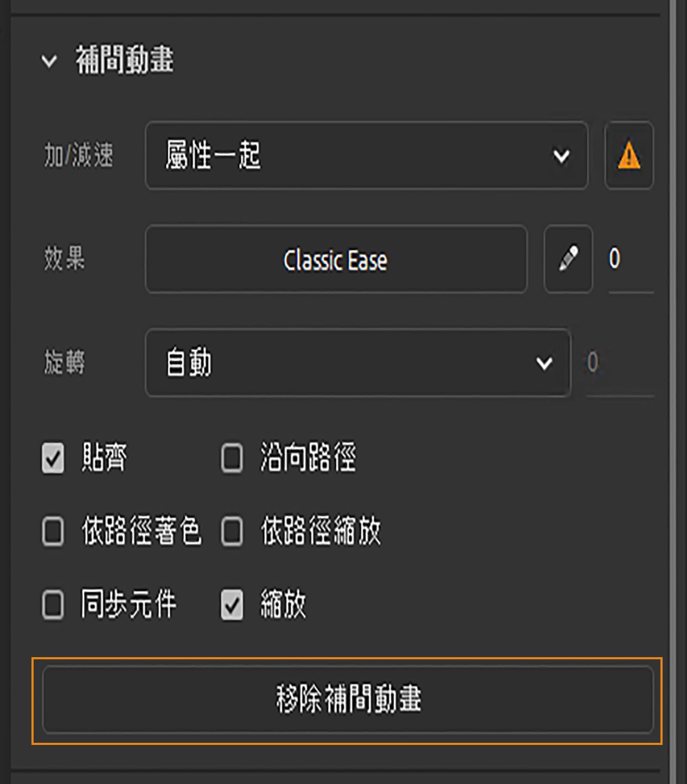Image resolution: width=687 pixels, height=784 pixels.
Task: Enable 同步元件 option
Action: [53, 606]
